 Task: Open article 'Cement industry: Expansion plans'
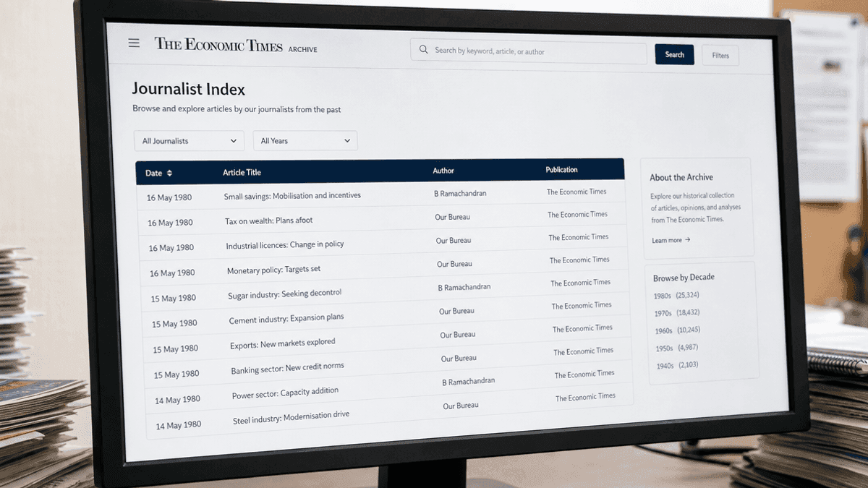(286, 319)
